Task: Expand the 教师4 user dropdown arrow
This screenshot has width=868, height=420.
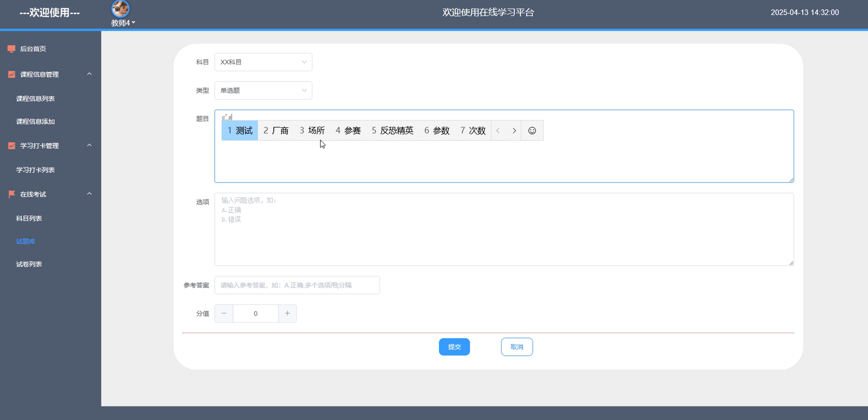Action: point(133,23)
